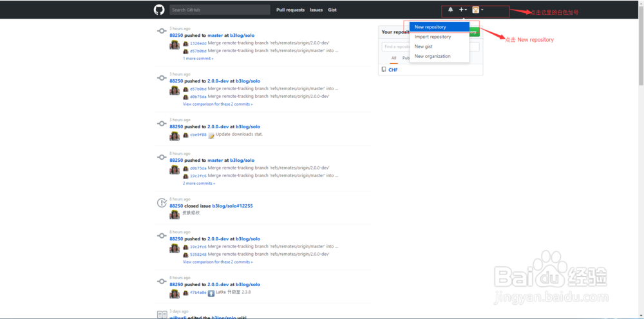The height and width of the screenshot is (319, 644).
Task: Select New gist menu entry
Action: click(439, 46)
